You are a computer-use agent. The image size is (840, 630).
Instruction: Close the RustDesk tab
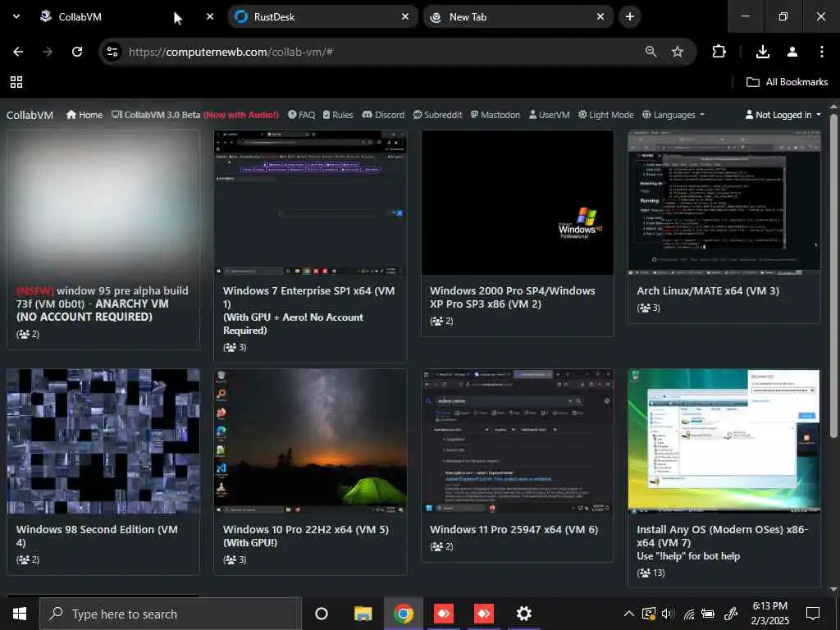(405, 16)
